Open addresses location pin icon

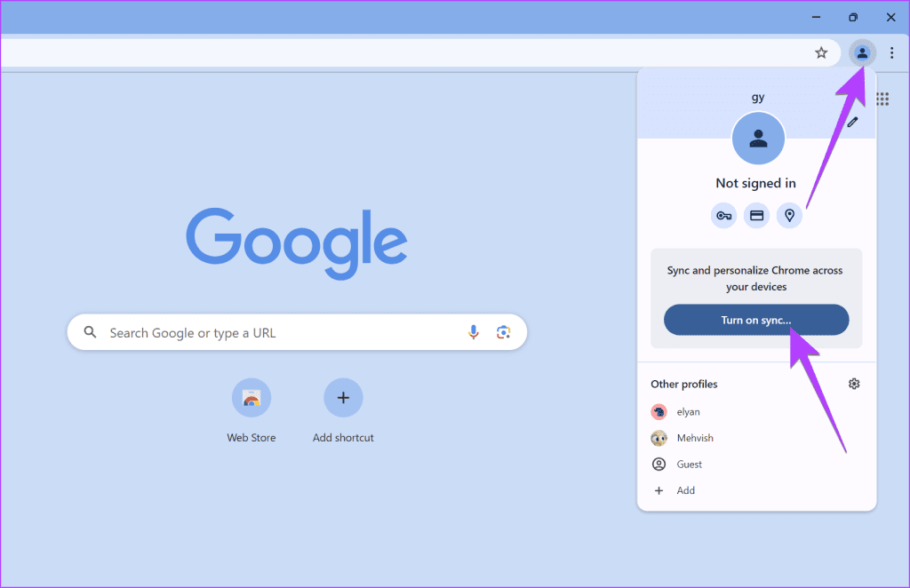[789, 216]
